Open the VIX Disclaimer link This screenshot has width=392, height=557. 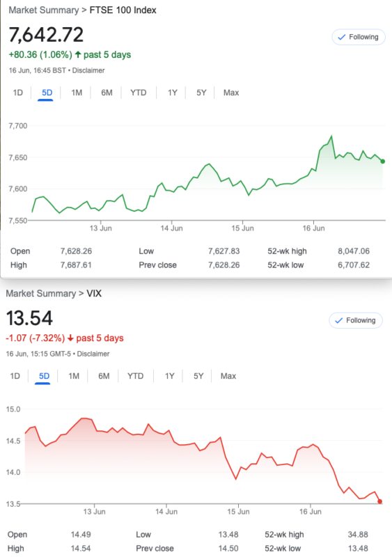click(x=93, y=354)
